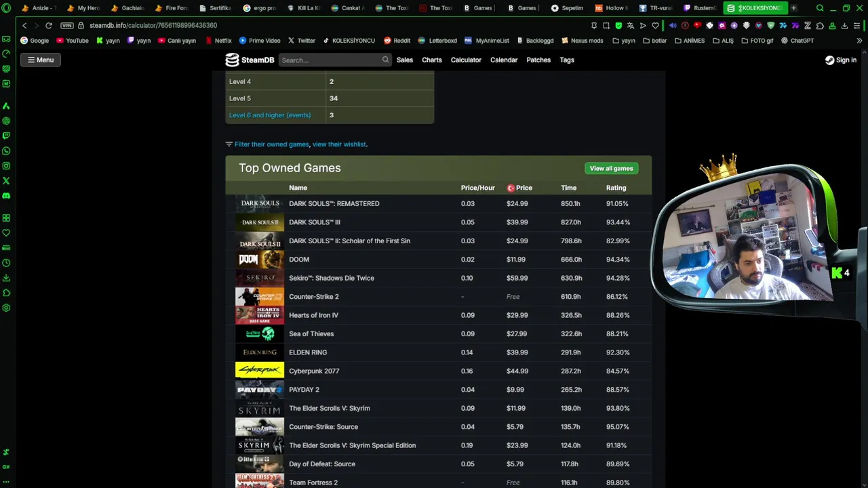This screenshot has width=868, height=488.
Task: Open X (Twitter) sidebar panel
Action: (x=6, y=180)
